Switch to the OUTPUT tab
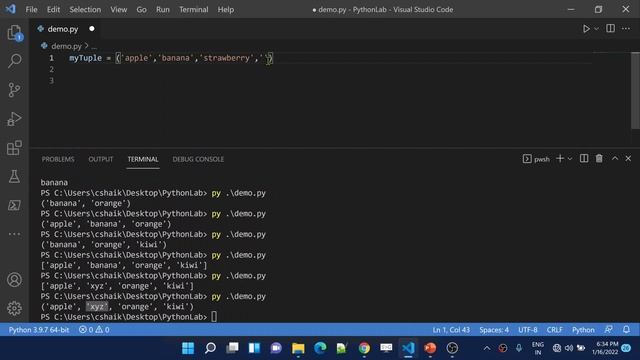The width and height of the screenshot is (640, 360). (101, 159)
